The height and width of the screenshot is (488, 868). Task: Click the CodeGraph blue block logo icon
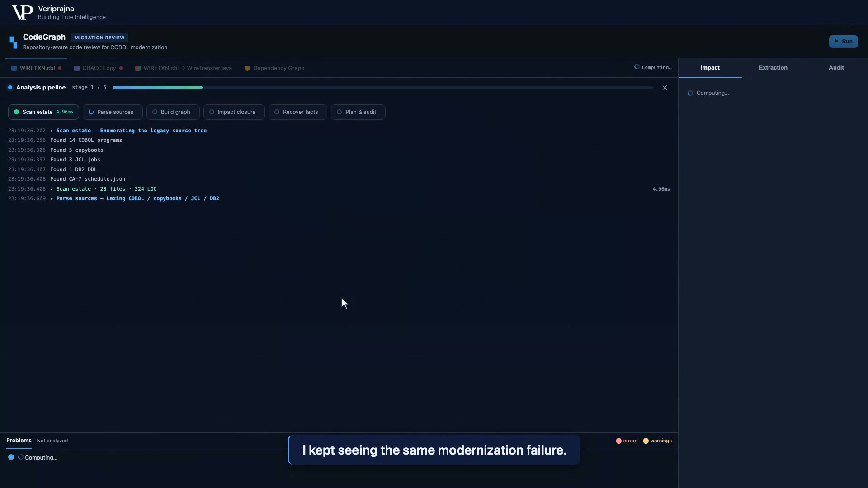[x=14, y=42]
